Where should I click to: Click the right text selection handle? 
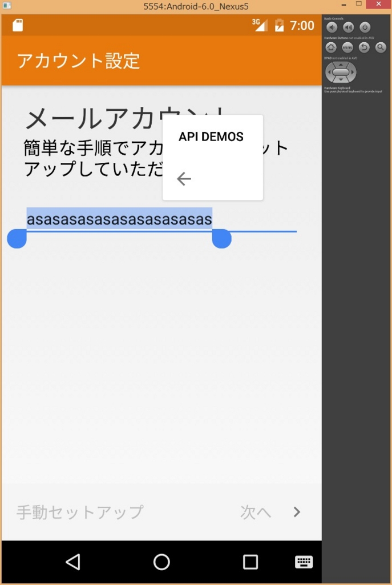(222, 239)
